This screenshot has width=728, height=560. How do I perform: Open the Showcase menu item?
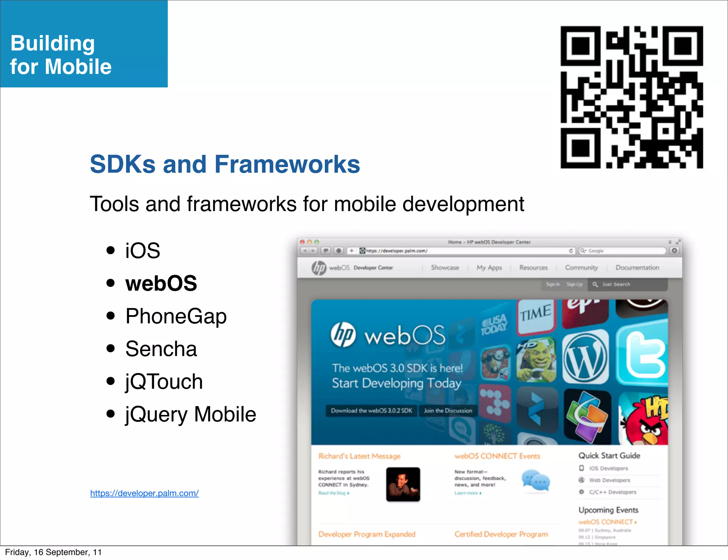click(x=445, y=268)
